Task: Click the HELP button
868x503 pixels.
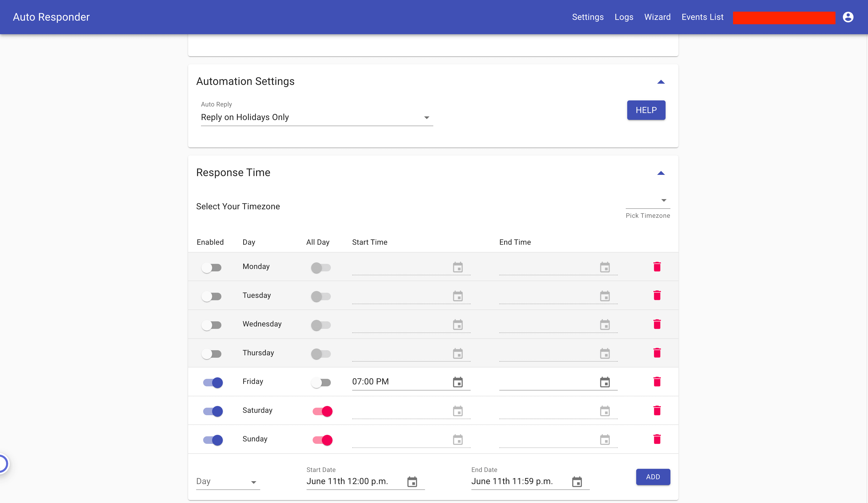Action: (x=646, y=110)
